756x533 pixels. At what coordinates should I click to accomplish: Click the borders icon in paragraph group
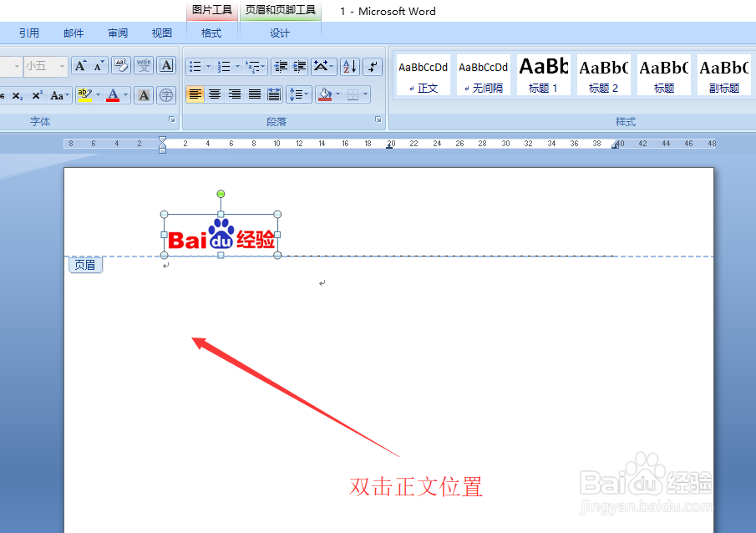[x=353, y=94]
